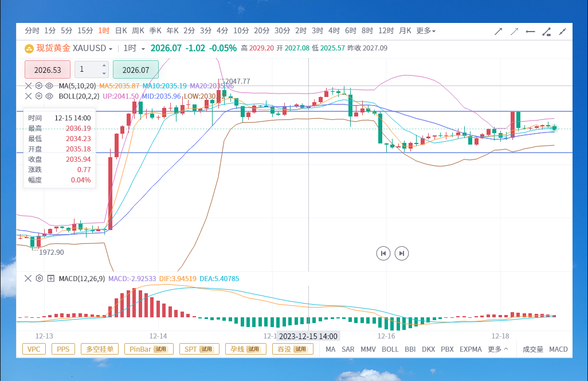This screenshot has width=588, height=381.
Task: Select the solid arrow line drawing tool
Action: click(498, 32)
